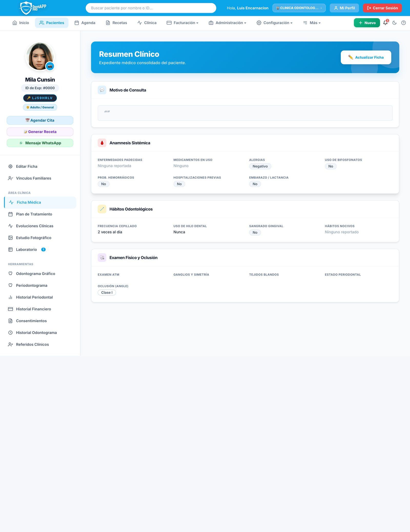410x532 pixels.
Task: Click the green Nuevo button
Action: click(x=367, y=23)
